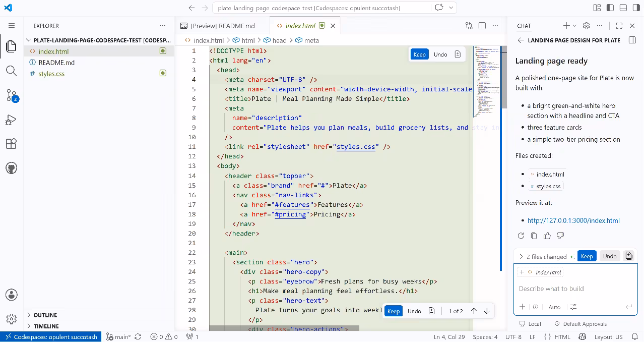
Task: Expand the OUTLINE section
Action: 99,315
